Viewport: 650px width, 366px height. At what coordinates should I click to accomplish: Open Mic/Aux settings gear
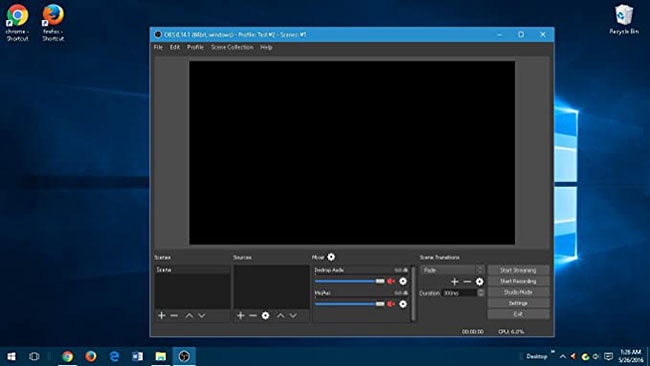pos(403,304)
